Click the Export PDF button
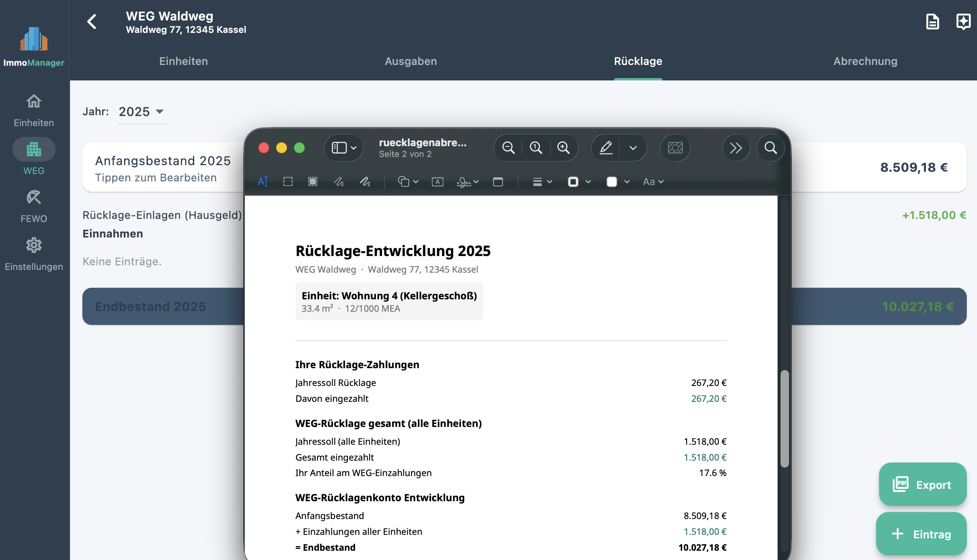 click(922, 484)
